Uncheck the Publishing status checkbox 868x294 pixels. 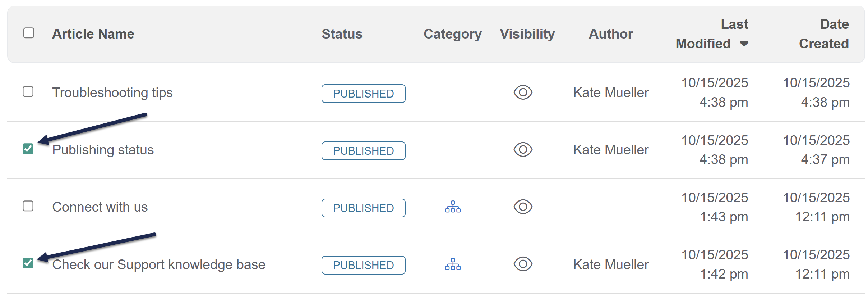28,149
